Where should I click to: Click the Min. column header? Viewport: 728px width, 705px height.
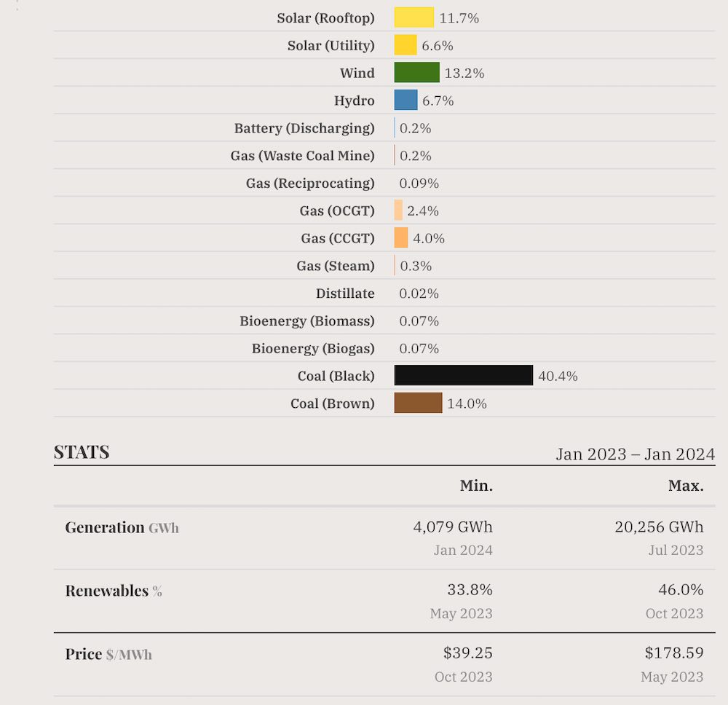476,486
